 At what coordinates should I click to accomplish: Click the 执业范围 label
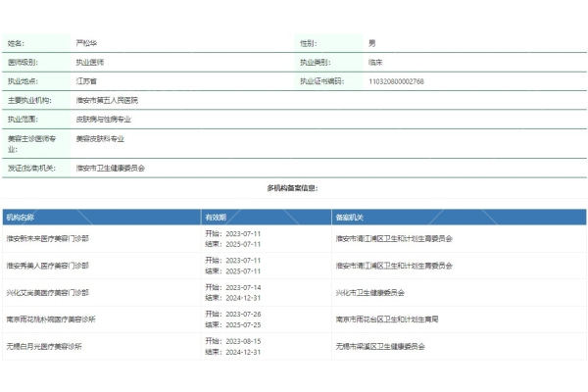[23, 120]
